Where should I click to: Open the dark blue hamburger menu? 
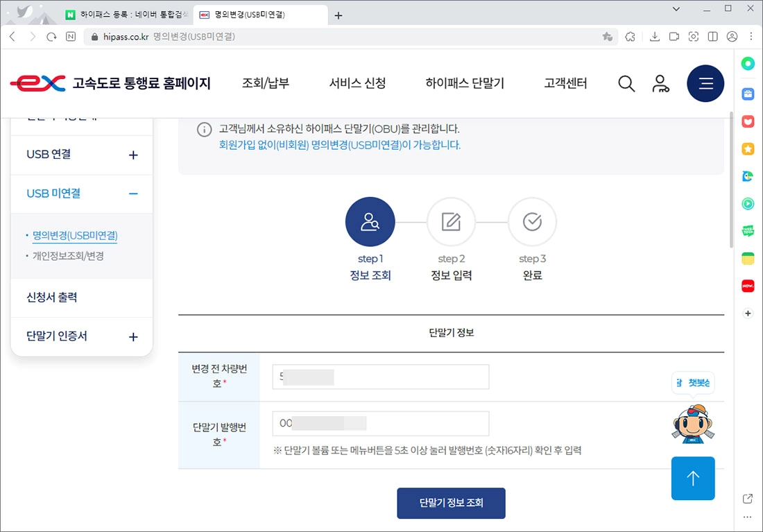tap(705, 83)
